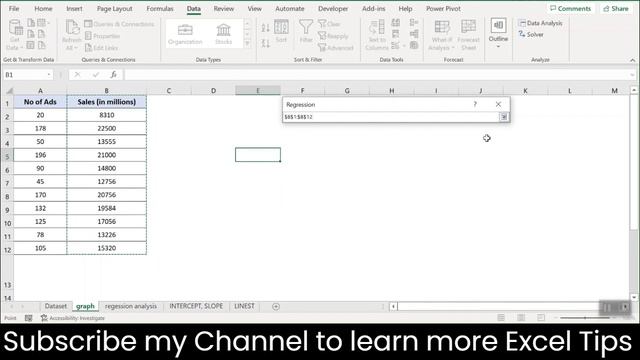
Task: Select cell containing 22500
Action: click(107, 128)
